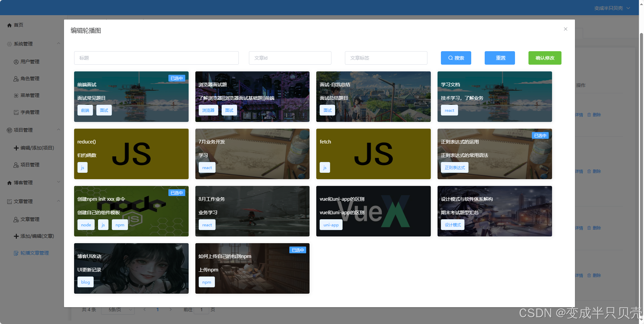
Task: Click the 文章id input field
Action: click(x=290, y=58)
